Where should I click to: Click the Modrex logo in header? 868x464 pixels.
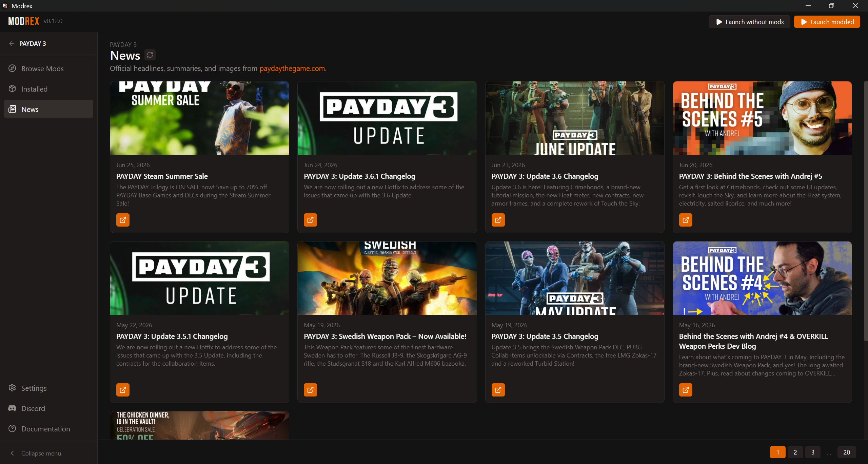coord(24,21)
